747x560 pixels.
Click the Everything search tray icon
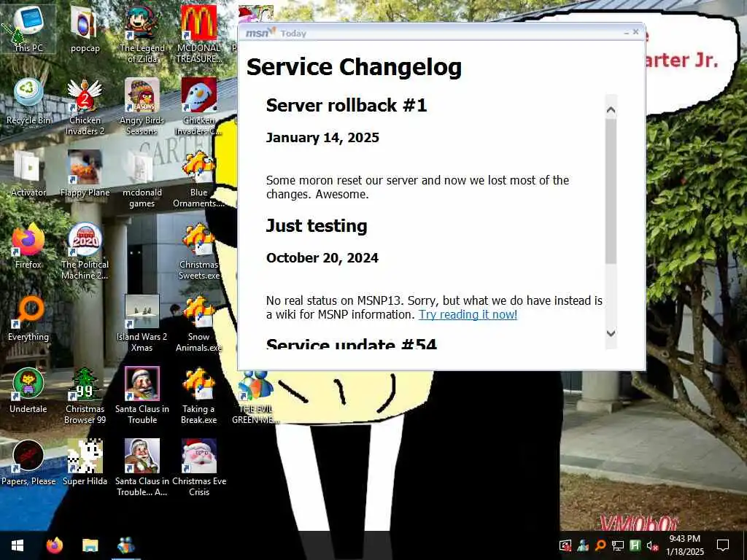tap(600, 545)
